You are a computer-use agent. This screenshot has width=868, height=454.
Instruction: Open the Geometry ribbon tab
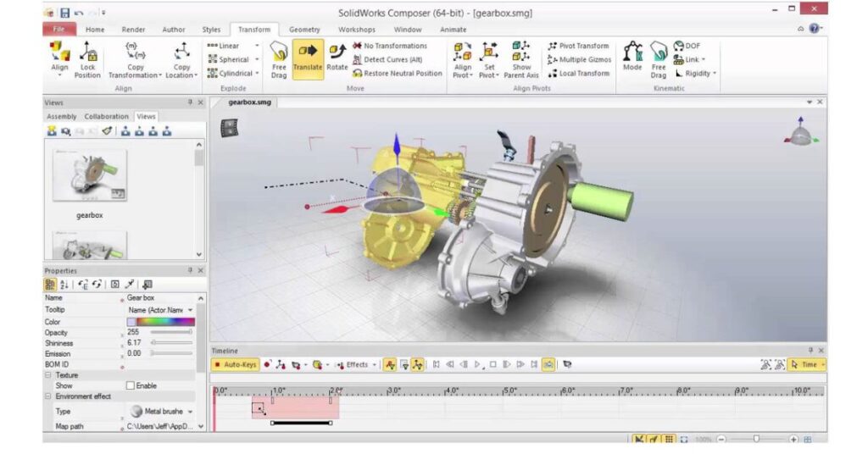point(304,30)
